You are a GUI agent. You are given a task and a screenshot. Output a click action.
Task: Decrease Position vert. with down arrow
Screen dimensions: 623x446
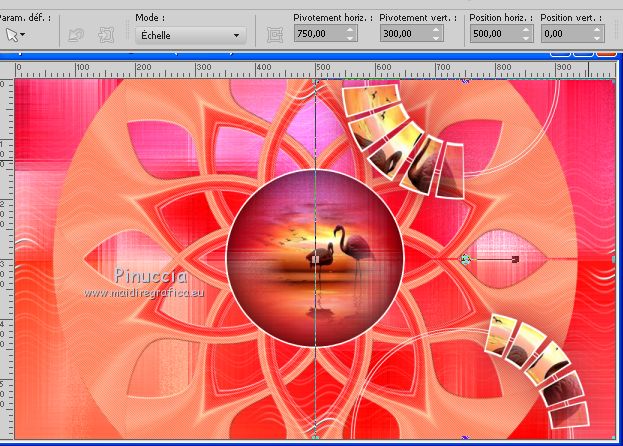pos(597,38)
